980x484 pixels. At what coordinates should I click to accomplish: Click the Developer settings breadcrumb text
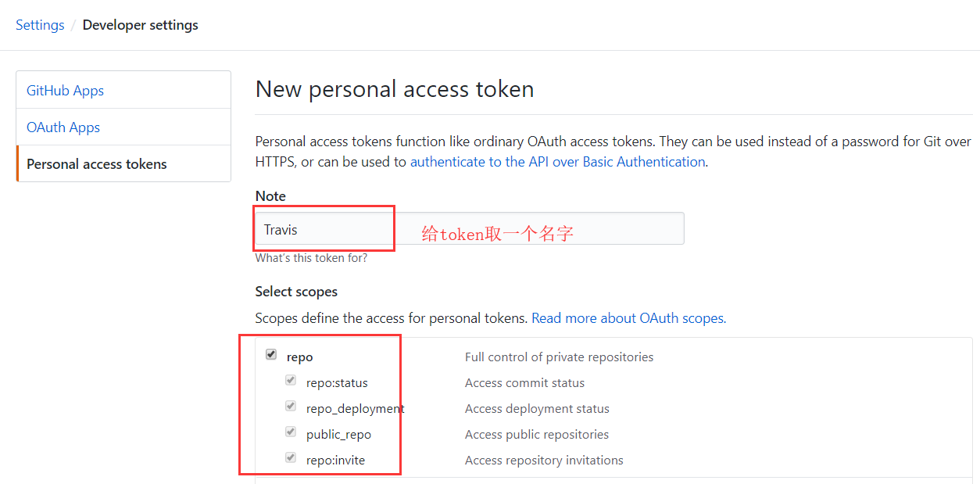coord(140,25)
